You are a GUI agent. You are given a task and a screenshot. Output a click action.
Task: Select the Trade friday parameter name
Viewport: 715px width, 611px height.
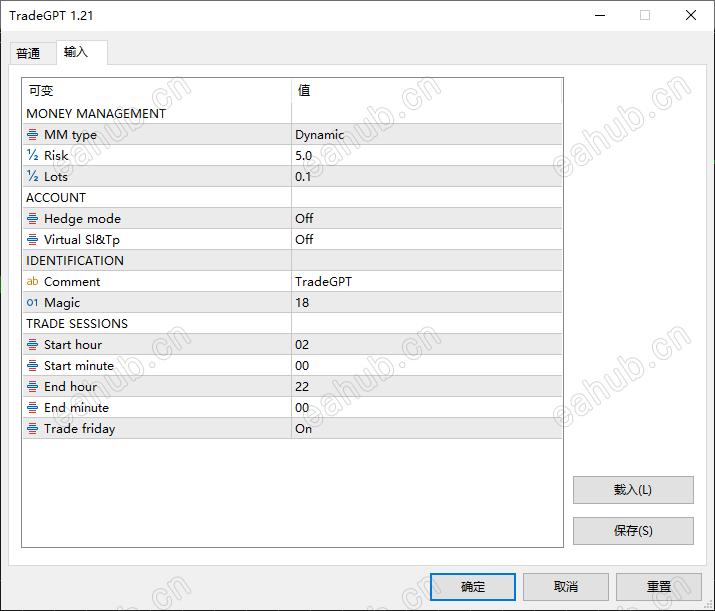tap(79, 429)
